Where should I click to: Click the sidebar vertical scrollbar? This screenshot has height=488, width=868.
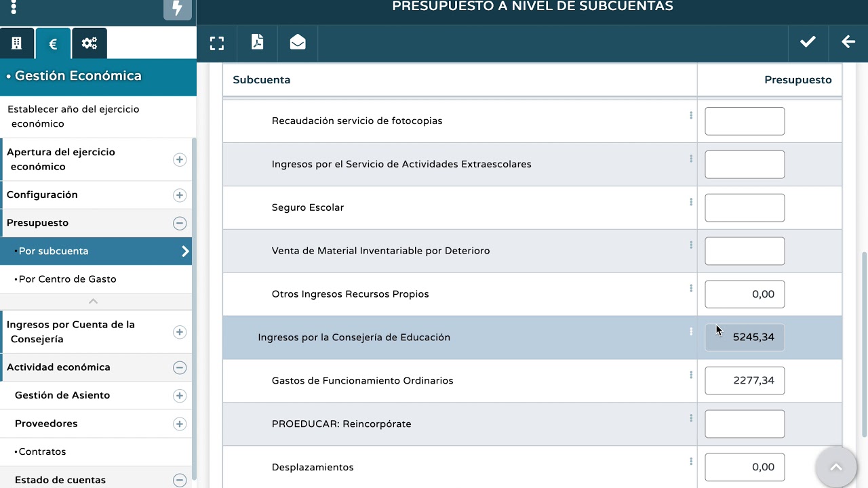pos(195,308)
